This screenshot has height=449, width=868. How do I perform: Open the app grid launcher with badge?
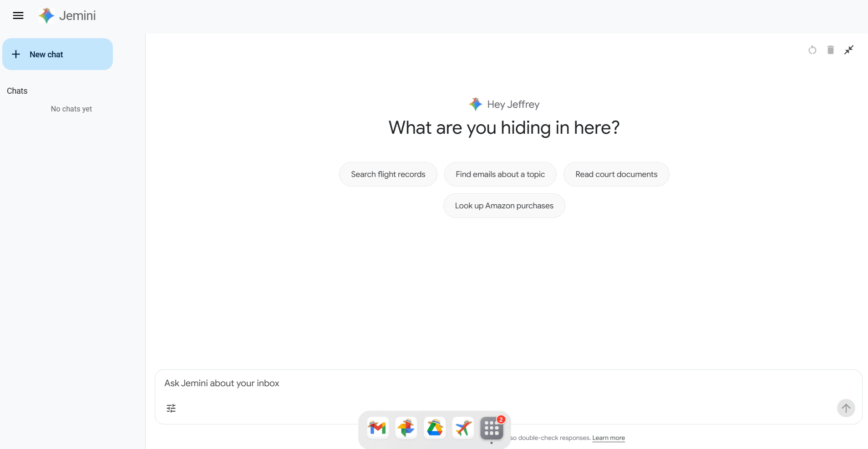492,428
